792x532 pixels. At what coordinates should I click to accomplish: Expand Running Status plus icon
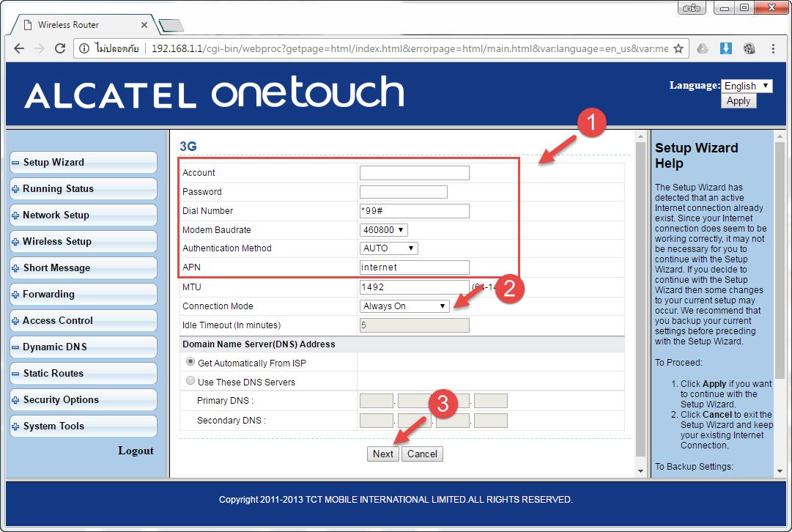[15, 189]
